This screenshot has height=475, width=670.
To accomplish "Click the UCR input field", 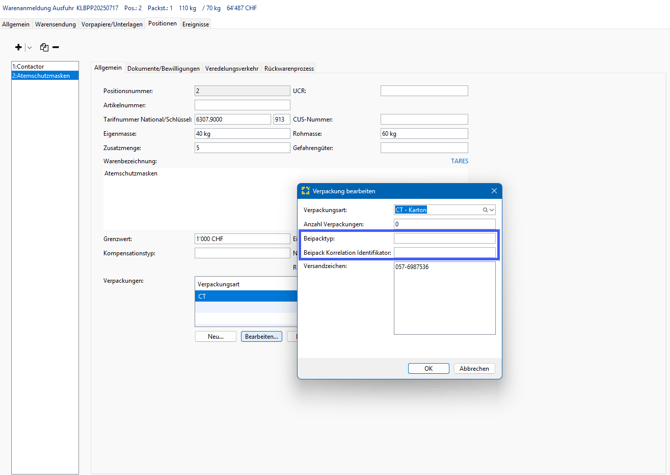I will (424, 91).
